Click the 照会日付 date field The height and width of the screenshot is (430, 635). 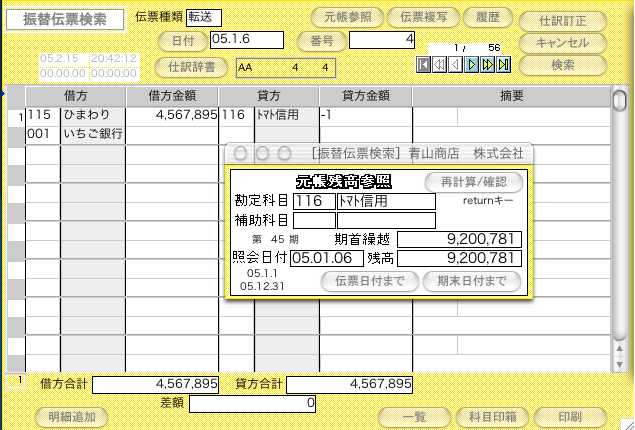click(327, 259)
